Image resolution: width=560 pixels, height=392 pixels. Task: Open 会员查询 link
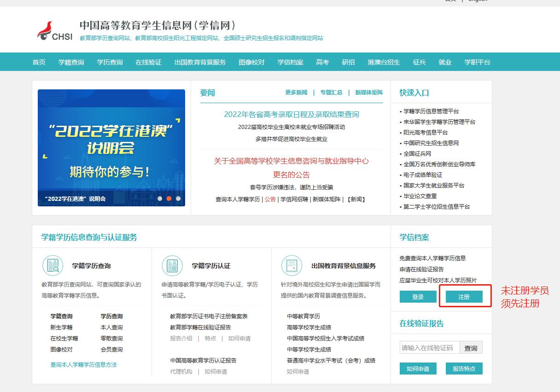111,350
